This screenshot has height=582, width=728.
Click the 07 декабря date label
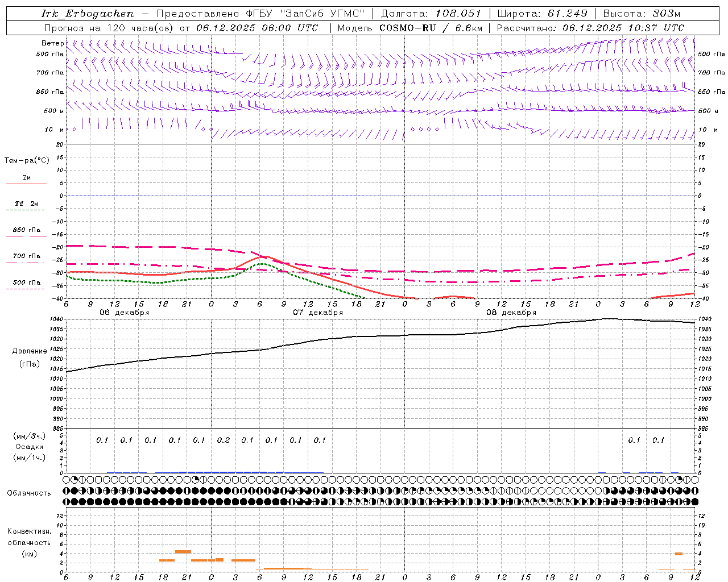[318, 312]
